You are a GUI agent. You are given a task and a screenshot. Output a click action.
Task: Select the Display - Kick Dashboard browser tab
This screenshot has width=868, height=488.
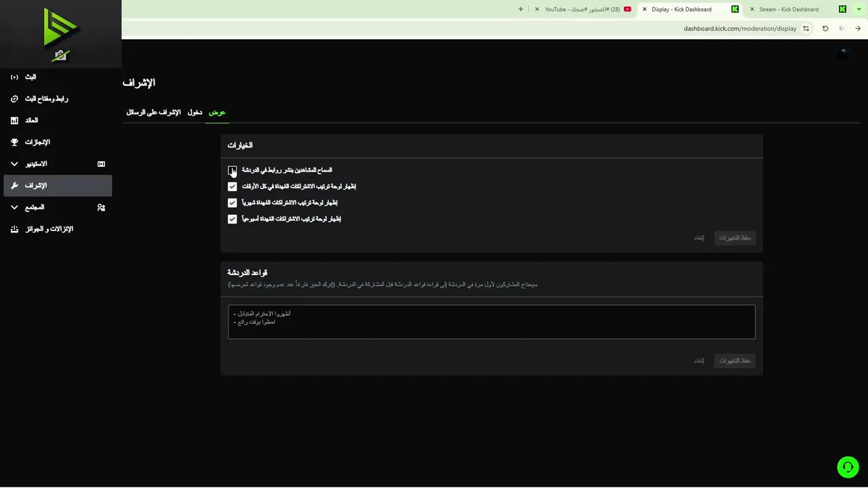coord(690,9)
